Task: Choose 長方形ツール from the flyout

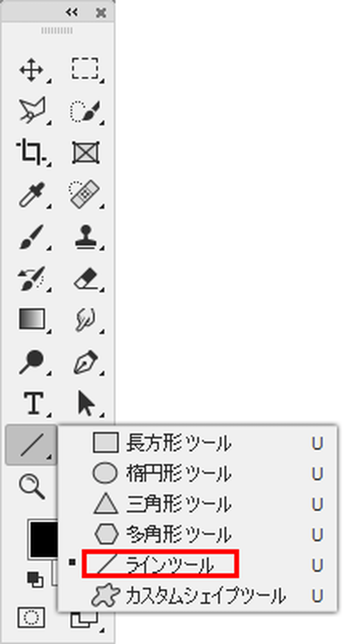Action: (x=178, y=443)
